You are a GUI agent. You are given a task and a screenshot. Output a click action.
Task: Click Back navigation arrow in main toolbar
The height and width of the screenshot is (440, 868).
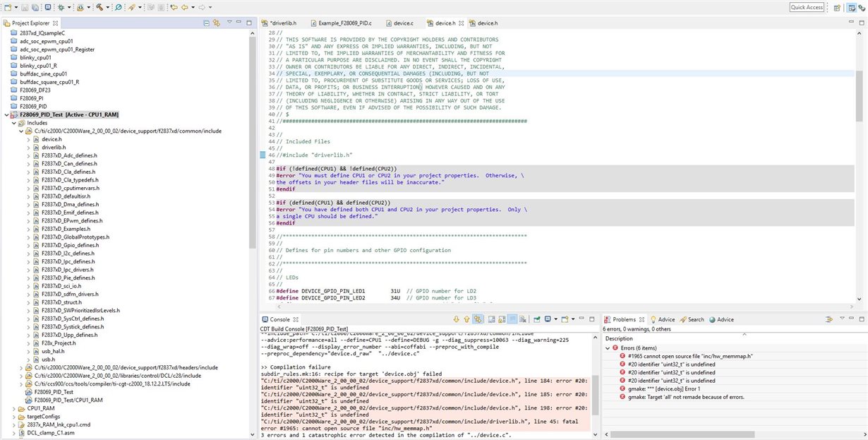tap(185, 7)
